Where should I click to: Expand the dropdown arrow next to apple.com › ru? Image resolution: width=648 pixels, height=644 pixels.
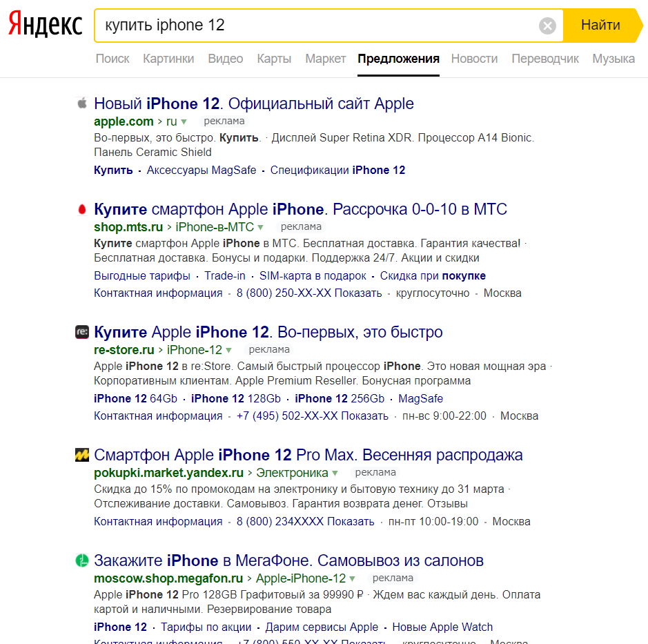coord(184,122)
